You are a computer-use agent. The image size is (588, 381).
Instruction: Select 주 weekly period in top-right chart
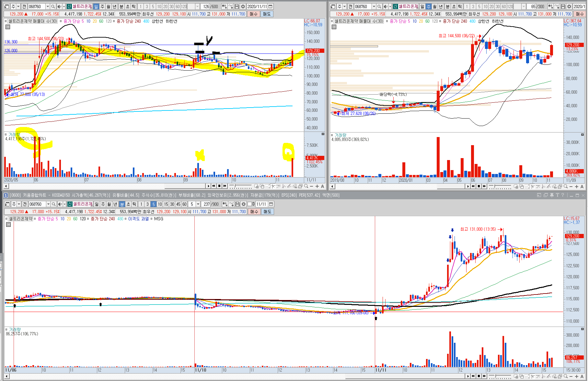pyautogui.click(x=428, y=6)
